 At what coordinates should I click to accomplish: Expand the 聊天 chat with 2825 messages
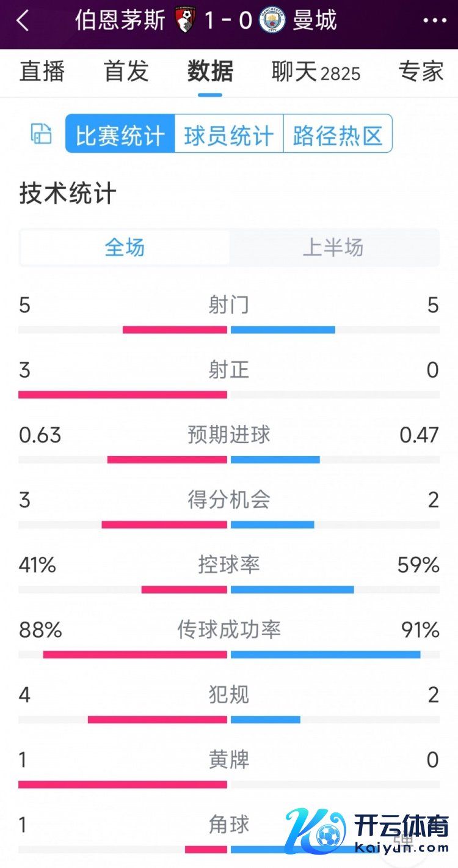[314, 72]
